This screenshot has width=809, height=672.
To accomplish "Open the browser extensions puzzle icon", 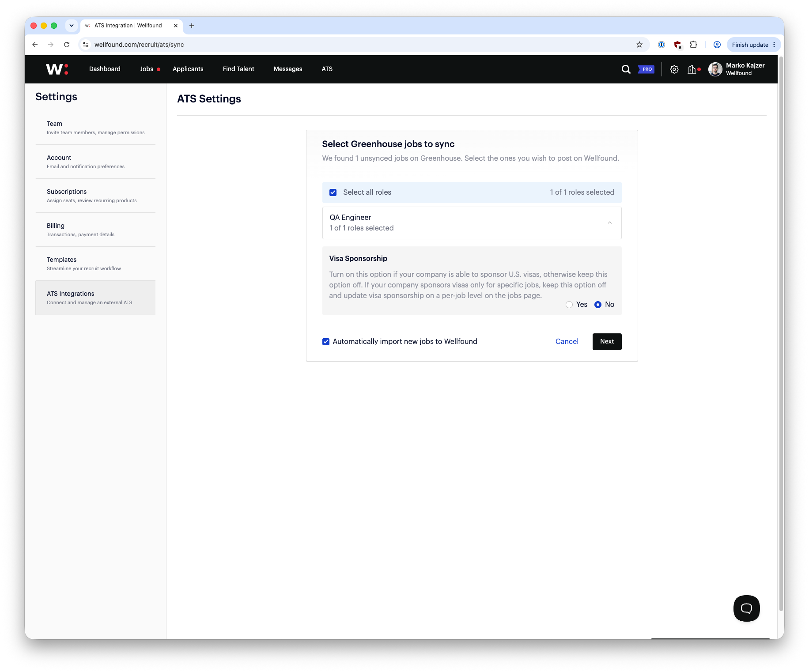I will point(693,45).
